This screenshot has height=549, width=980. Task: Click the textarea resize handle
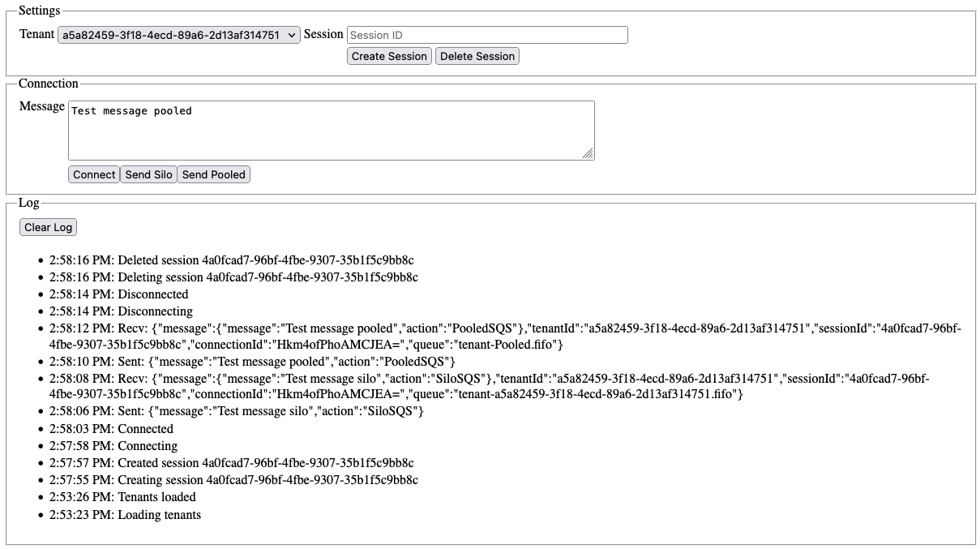(588, 154)
